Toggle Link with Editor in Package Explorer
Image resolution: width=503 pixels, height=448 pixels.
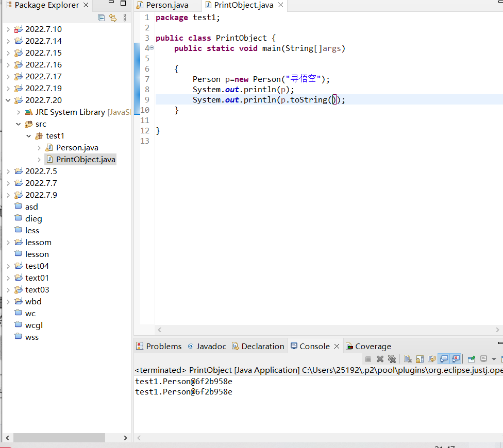[112, 18]
